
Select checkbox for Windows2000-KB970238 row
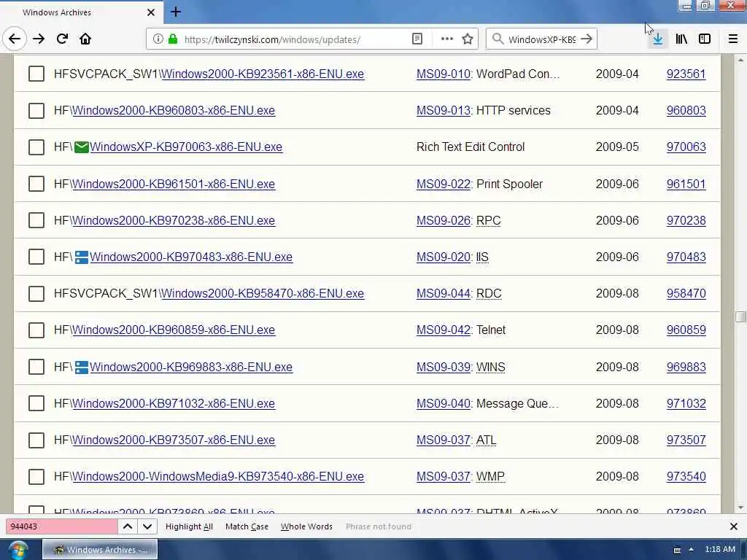[x=36, y=220]
